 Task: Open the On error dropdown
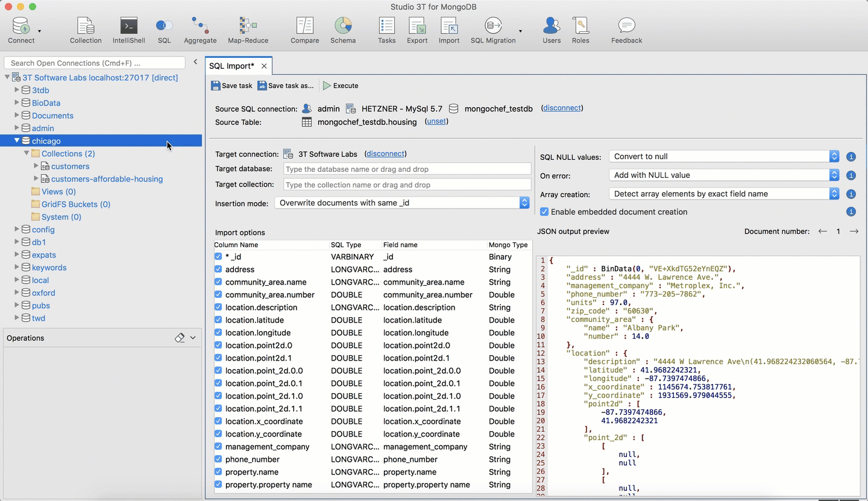pyautogui.click(x=725, y=175)
